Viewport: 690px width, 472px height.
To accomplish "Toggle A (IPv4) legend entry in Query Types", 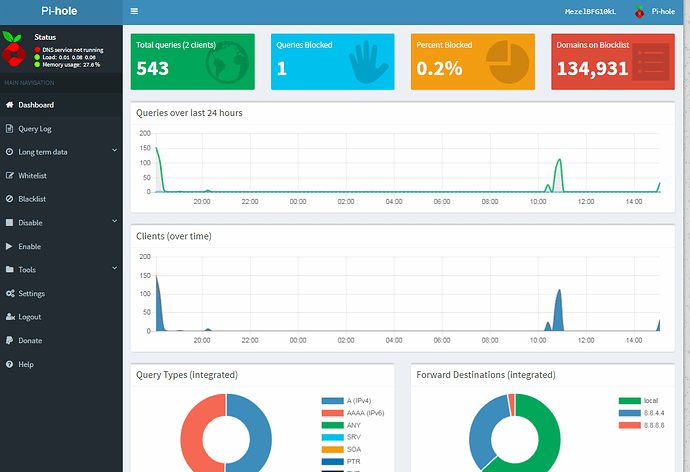I will pyautogui.click(x=346, y=401).
